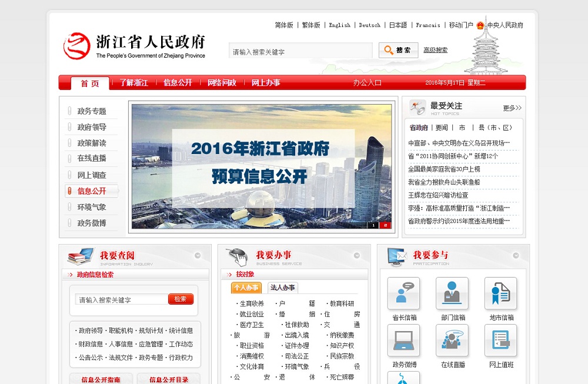Select the 法人办事 tab
588x384 pixels.
tap(283, 288)
